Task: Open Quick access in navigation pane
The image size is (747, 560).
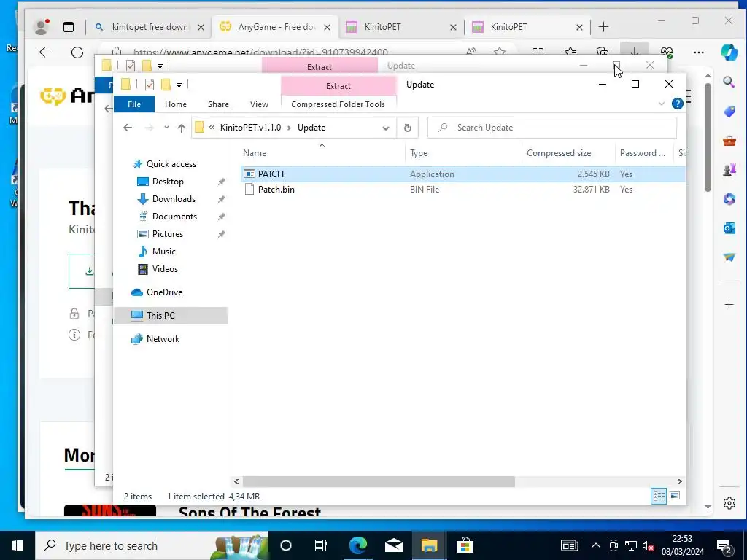Action: tap(171, 164)
